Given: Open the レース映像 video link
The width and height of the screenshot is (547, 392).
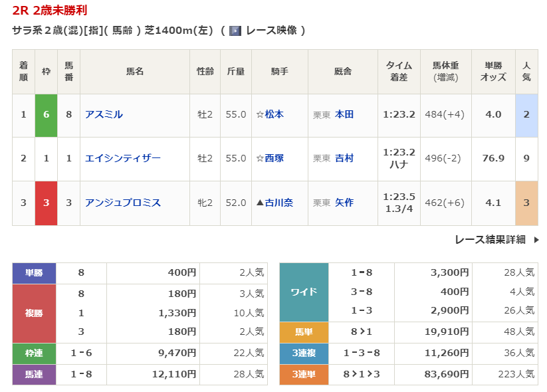Looking at the screenshot, I should click(x=273, y=31).
